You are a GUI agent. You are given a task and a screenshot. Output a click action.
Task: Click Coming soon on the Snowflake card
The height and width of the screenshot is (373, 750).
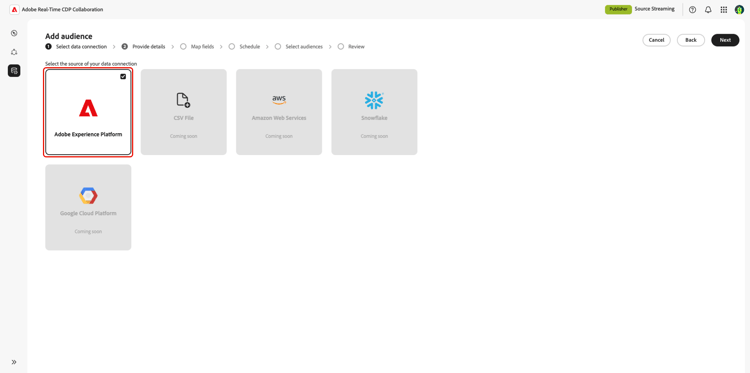(x=374, y=136)
